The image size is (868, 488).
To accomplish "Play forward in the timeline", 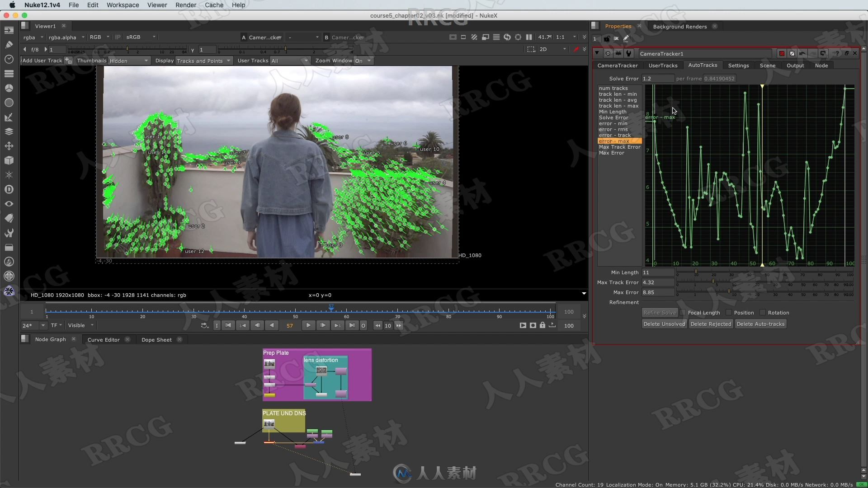I will click(x=308, y=325).
